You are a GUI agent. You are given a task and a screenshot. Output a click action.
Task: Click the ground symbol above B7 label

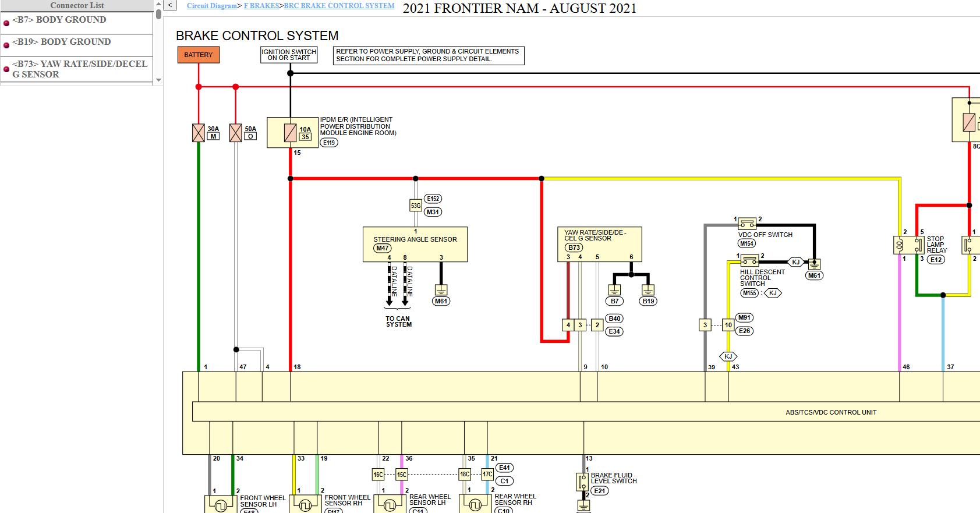(614, 289)
